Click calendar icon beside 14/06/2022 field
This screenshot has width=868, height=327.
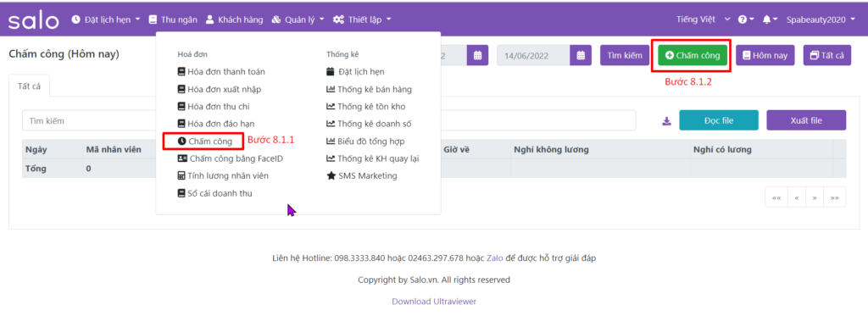click(x=581, y=55)
